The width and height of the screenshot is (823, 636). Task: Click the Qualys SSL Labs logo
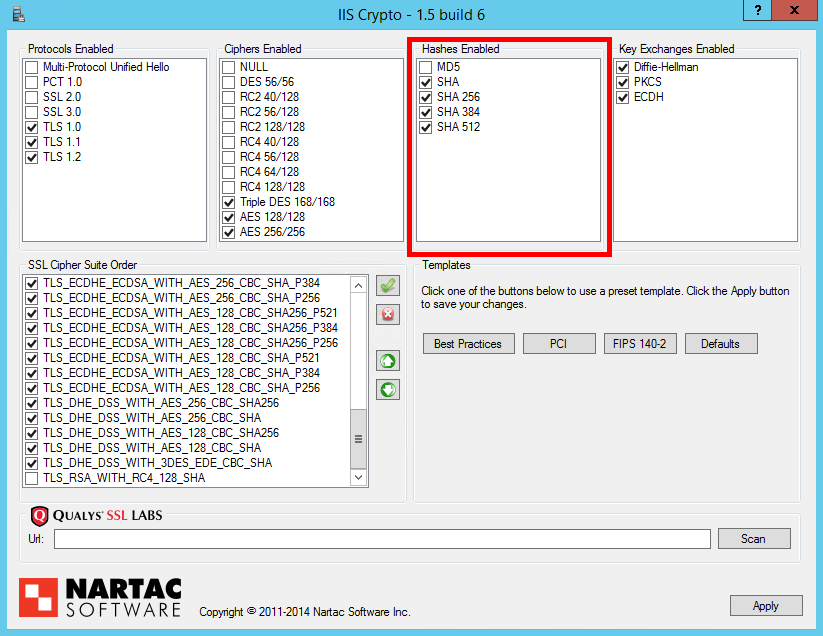[x=97, y=516]
